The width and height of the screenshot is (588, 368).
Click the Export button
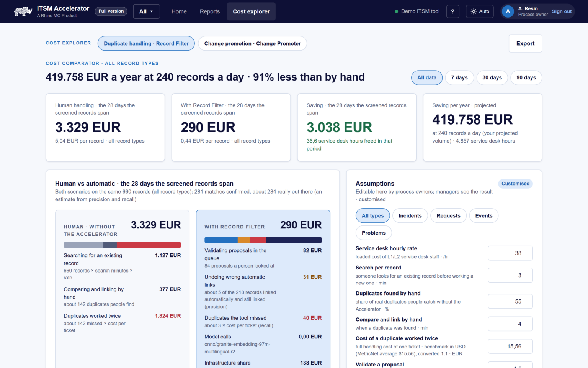click(525, 43)
